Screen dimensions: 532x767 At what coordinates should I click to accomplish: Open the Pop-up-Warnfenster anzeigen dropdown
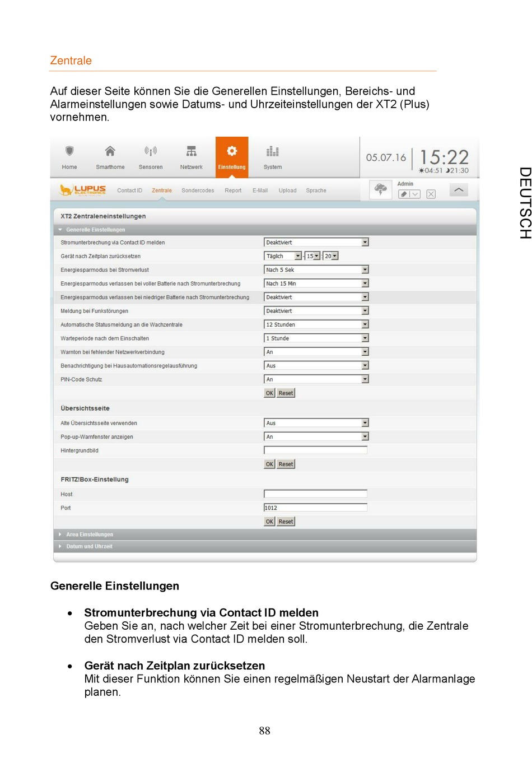coord(316,436)
